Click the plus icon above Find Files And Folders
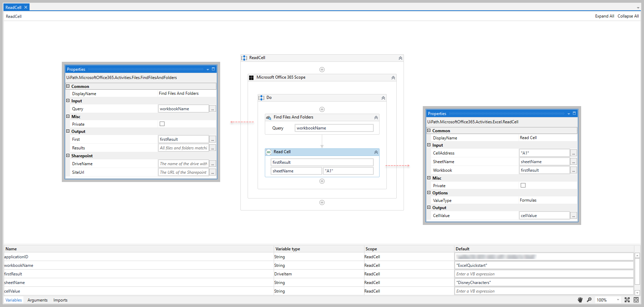Image resolution: width=644 pixels, height=307 pixels. tap(322, 110)
